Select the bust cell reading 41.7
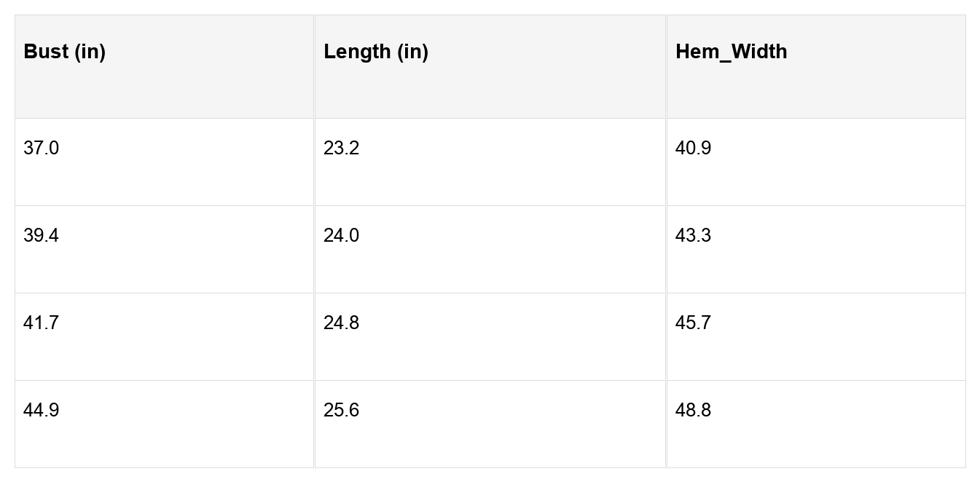The height and width of the screenshot is (482, 980). 42,323
